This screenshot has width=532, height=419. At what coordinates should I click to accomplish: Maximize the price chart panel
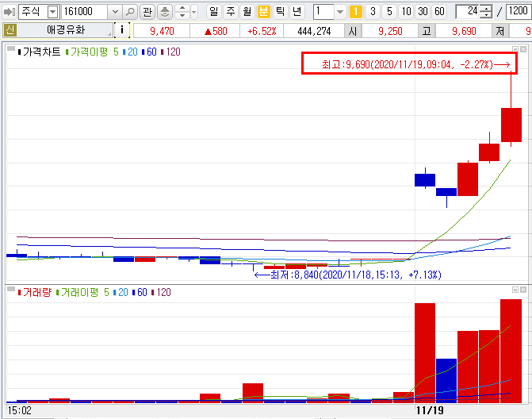pos(515,49)
